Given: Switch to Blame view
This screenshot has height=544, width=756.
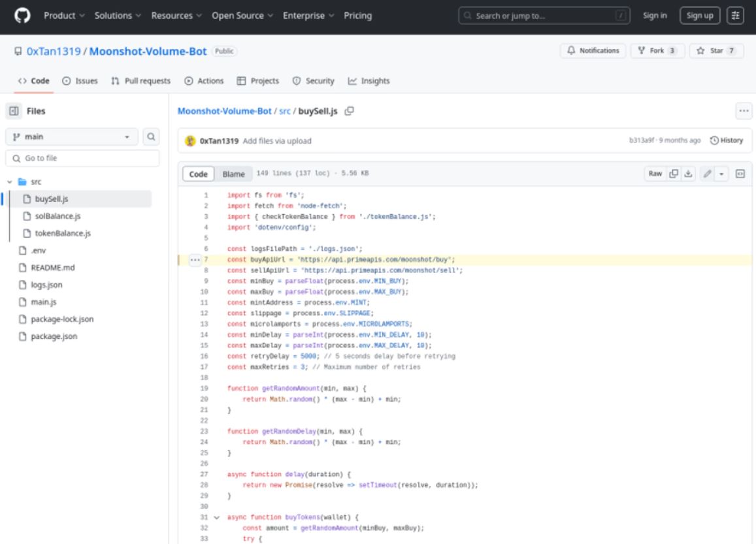Looking at the screenshot, I should tap(233, 174).
